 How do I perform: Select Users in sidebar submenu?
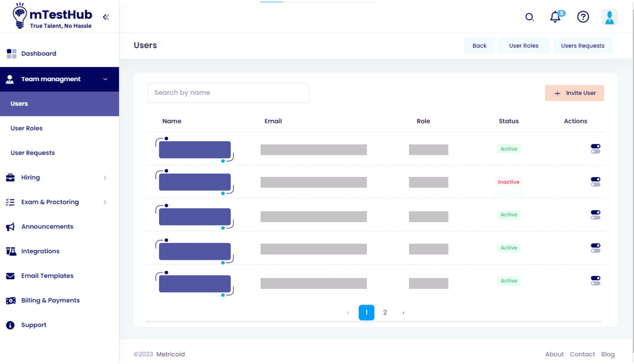59,104
